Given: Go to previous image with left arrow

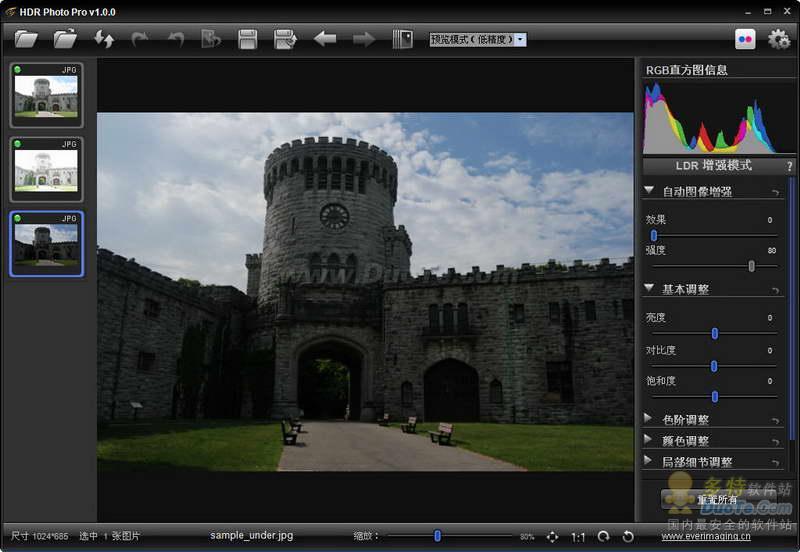Looking at the screenshot, I should coord(325,39).
